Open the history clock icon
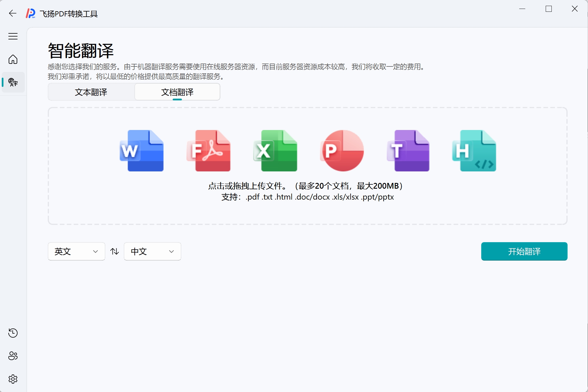This screenshot has width=588, height=392. coord(13,333)
